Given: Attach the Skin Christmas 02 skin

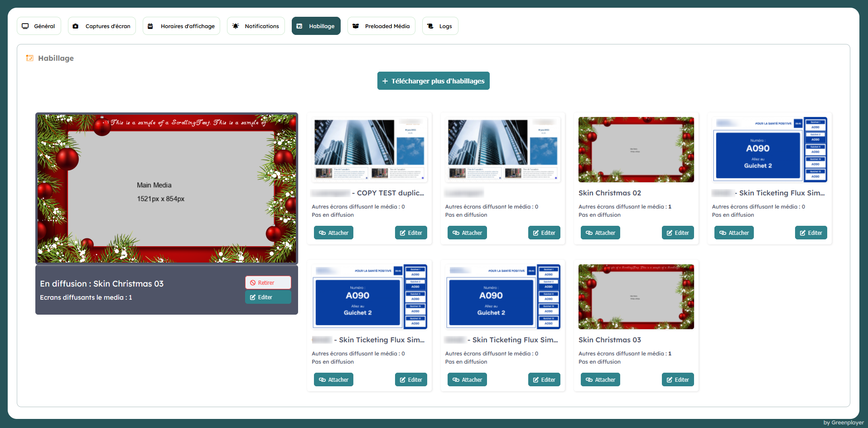Looking at the screenshot, I should [600, 233].
